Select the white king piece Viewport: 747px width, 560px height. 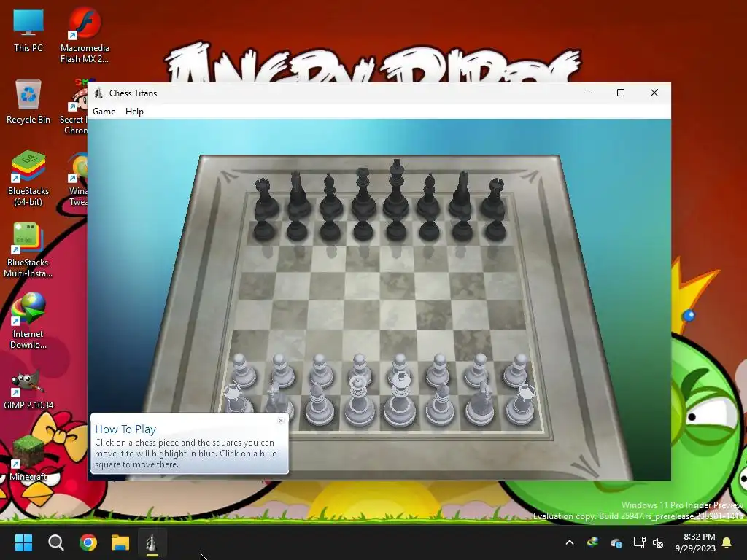399,400
